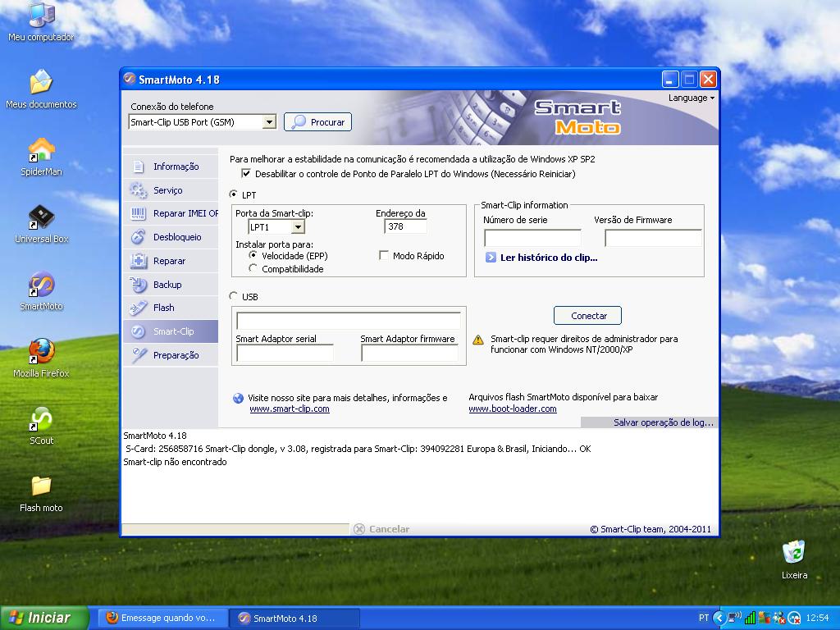Click the PT language indicator in taskbar
This screenshot has height=630, width=840.
703,618
